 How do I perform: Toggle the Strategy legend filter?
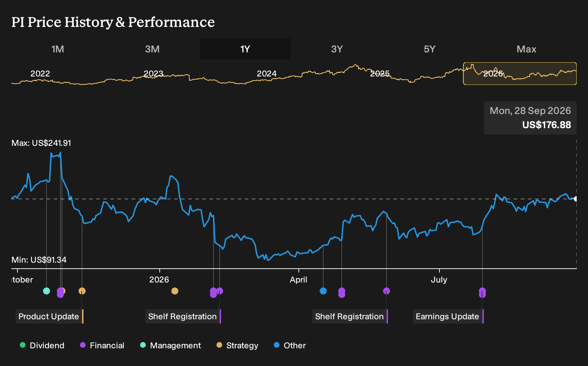click(x=237, y=345)
